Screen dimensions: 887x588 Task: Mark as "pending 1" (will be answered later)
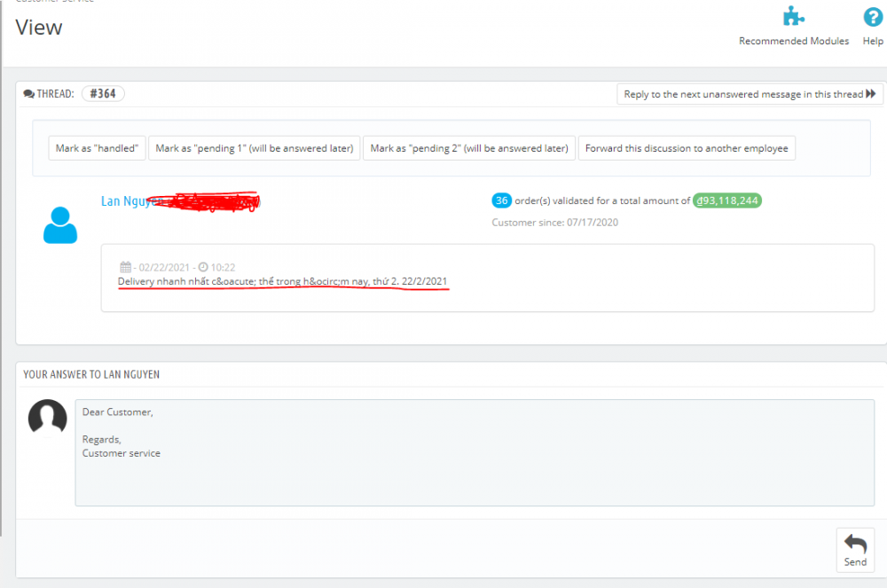[x=254, y=148]
